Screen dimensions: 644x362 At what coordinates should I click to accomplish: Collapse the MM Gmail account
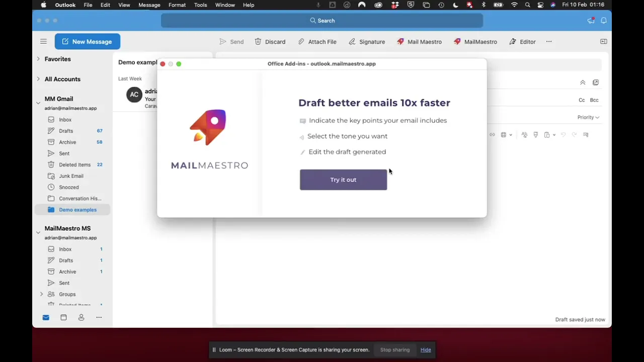pos(38,103)
